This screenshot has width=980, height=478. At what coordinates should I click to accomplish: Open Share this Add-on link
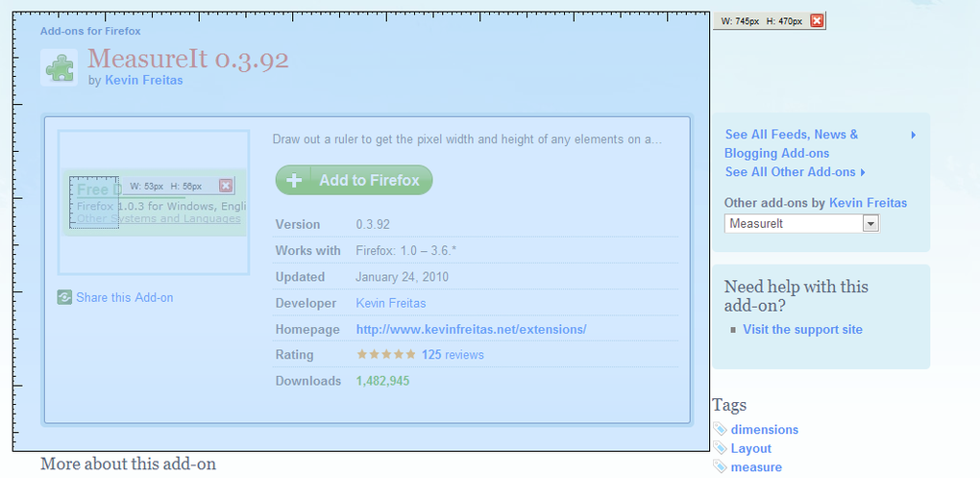[124, 297]
